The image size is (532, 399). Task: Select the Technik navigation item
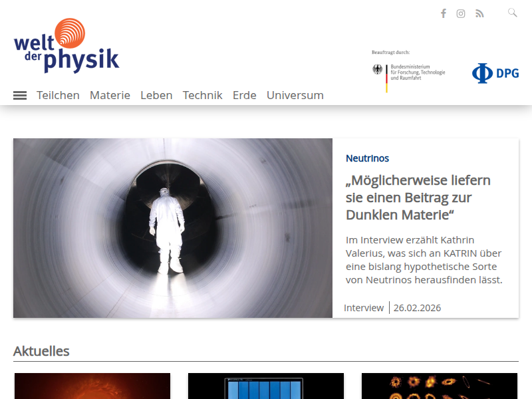(x=202, y=95)
